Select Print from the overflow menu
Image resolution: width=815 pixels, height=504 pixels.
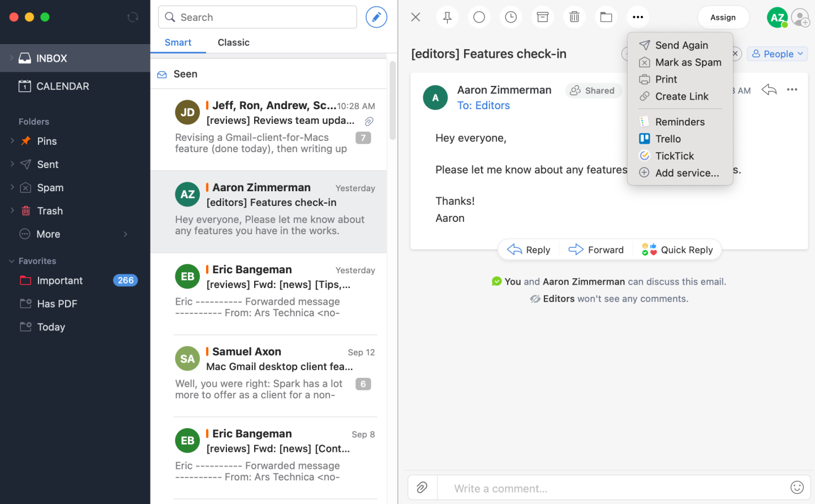coord(666,79)
